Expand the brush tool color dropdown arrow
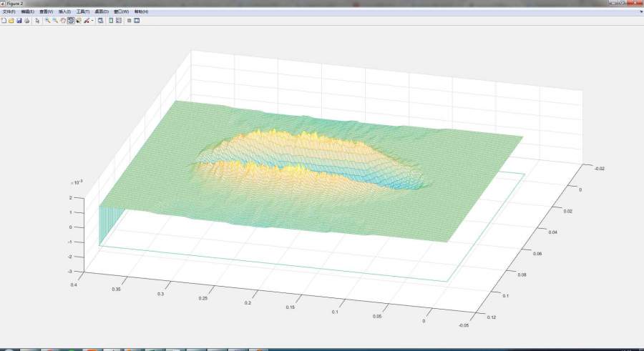 [x=92, y=21]
